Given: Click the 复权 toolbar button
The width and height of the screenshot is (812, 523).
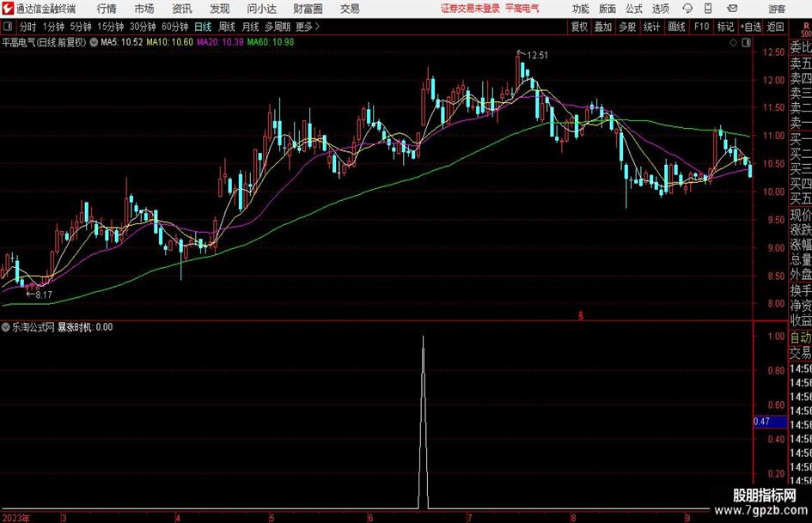Looking at the screenshot, I should (x=579, y=27).
